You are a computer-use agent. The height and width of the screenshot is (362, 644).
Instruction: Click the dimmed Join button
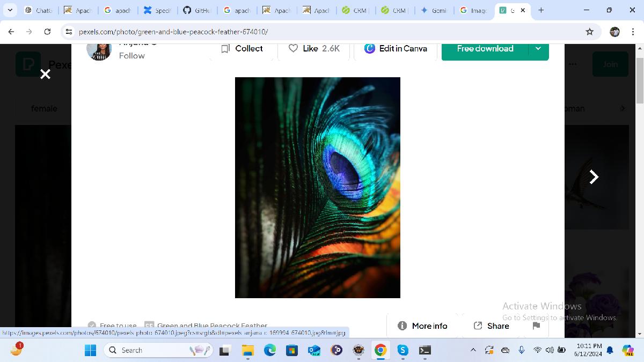coord(610,64)
